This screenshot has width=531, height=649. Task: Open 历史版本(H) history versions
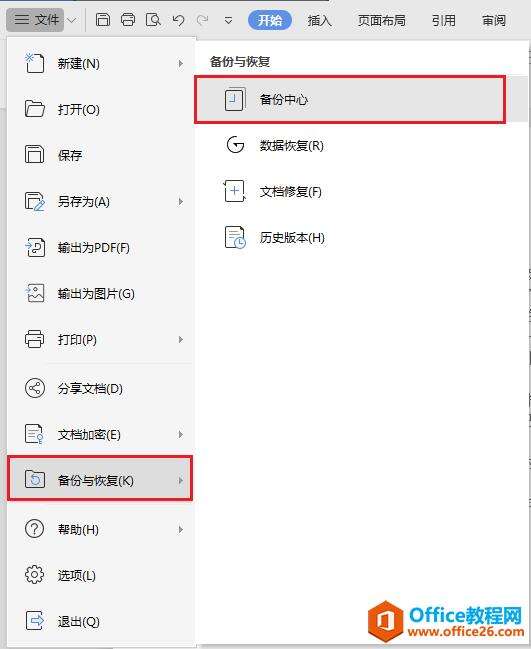coord(274,237)
